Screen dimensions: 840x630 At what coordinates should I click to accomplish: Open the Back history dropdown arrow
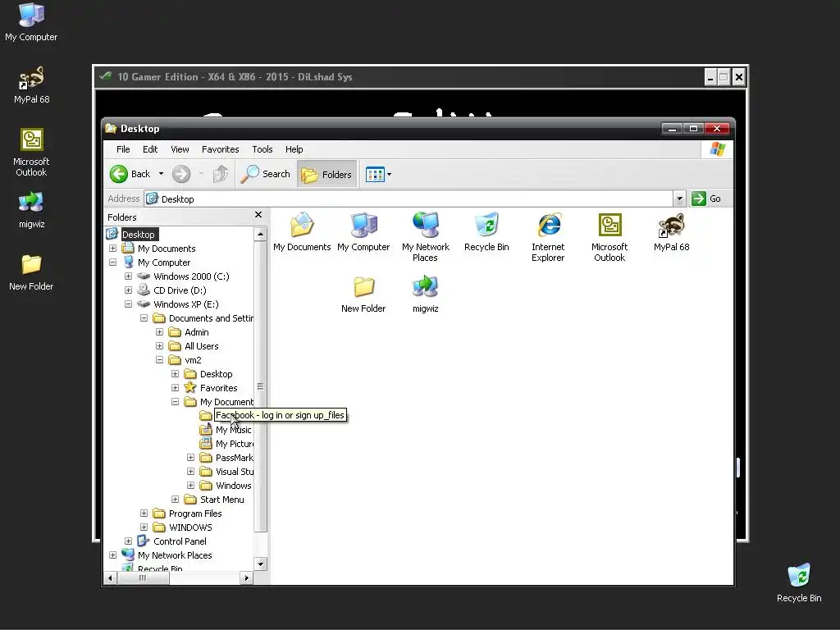[x=161, y=174]
